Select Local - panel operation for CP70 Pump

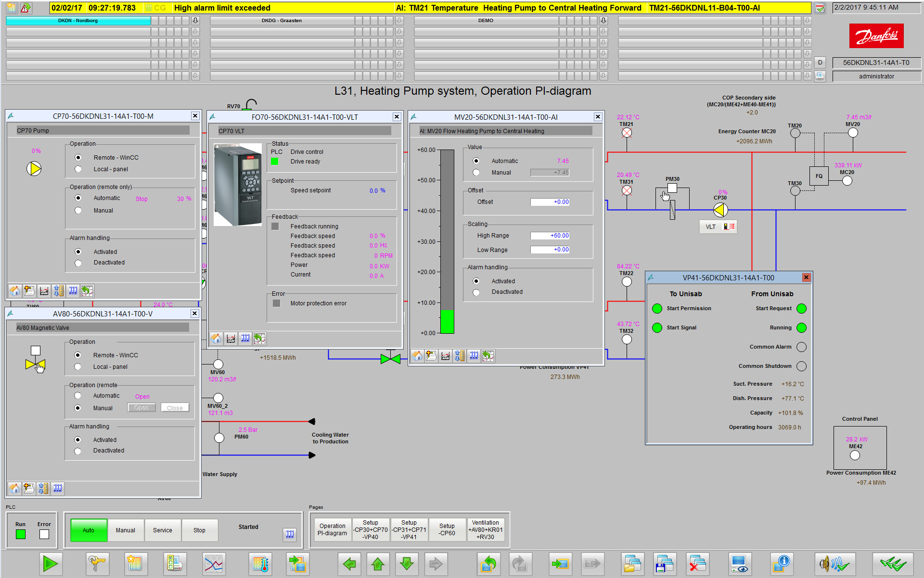tap(78, 169)
